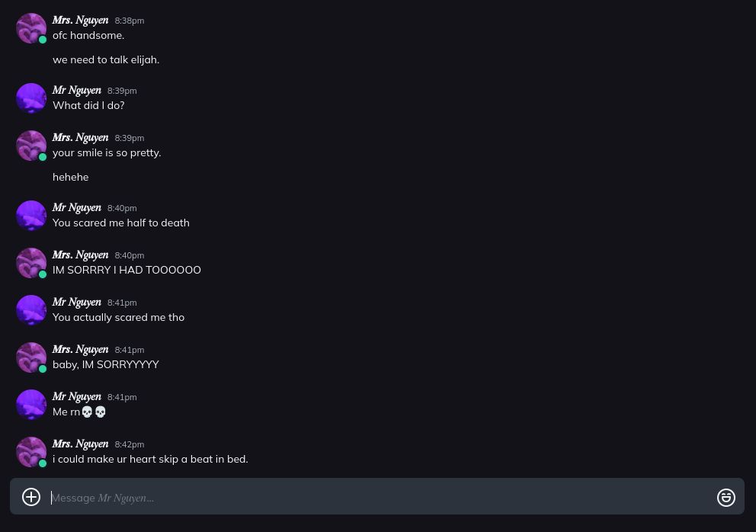Click the 'hehehe' message
Image resolution: width=756 pixels, height=532 pixels.
tap(70, 177)
